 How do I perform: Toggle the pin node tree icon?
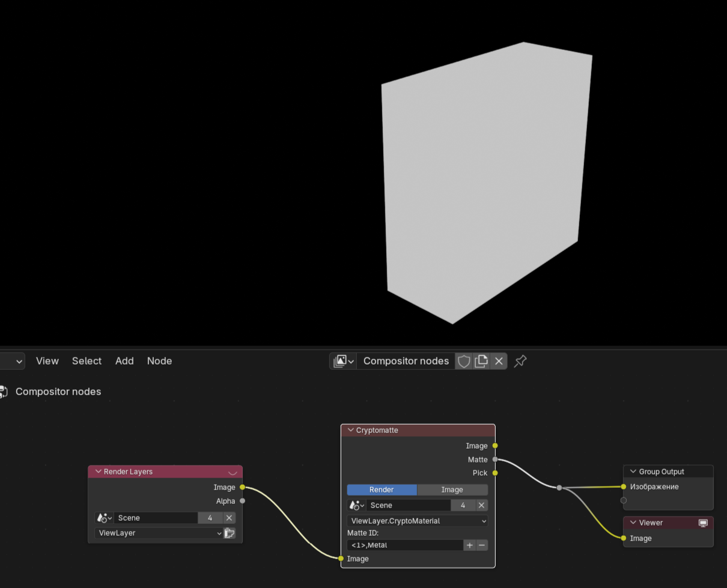click(x=520, y=361)
